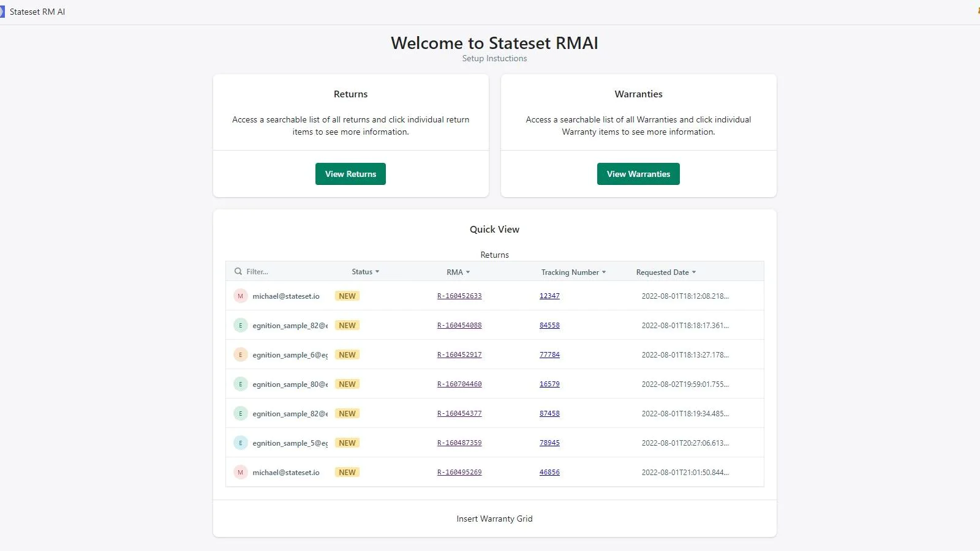Open tracking number 77784

point(549,354)
